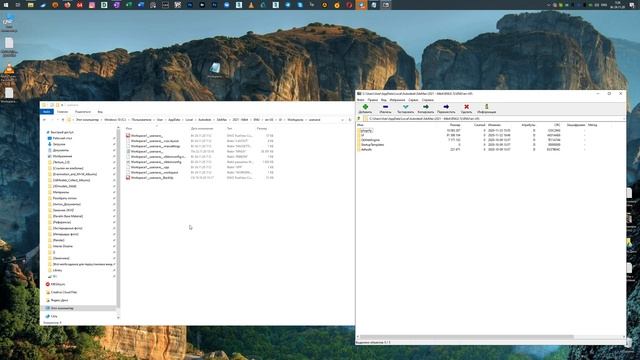Click Autodesk segment in Explorer breadcrumb
This screenshot has width=640, height=360.
point(204,120)
